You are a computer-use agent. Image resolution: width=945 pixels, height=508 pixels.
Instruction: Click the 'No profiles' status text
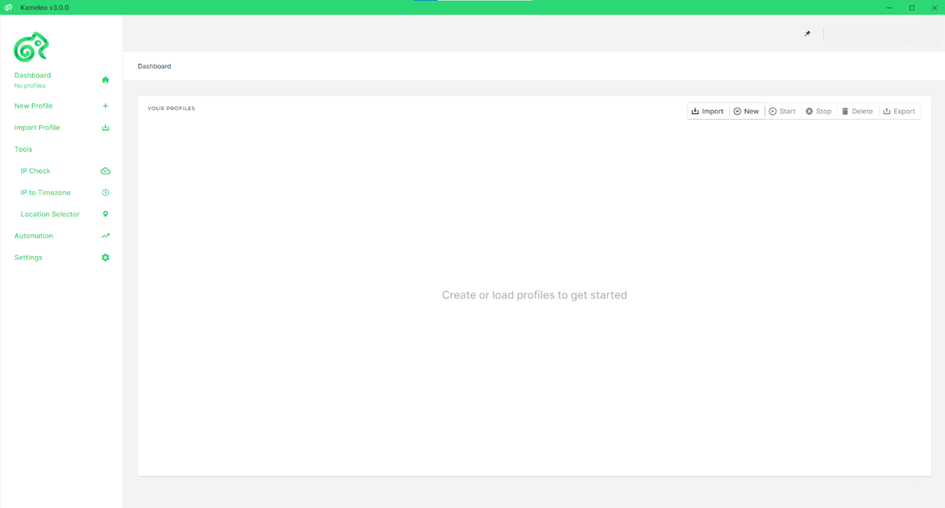click(x=30, y=86)
